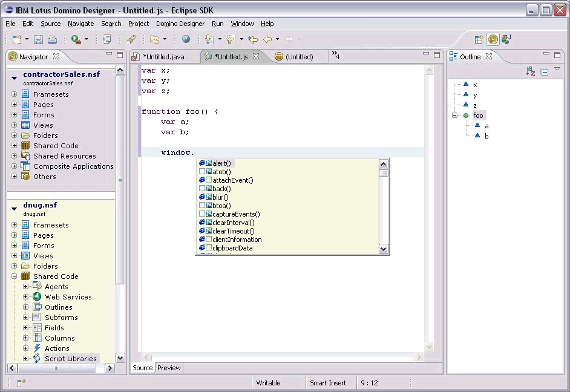This screenshot has height=392, width=570.
Task: Click the New wizard toolbar icon
Action: click(17, 39)
